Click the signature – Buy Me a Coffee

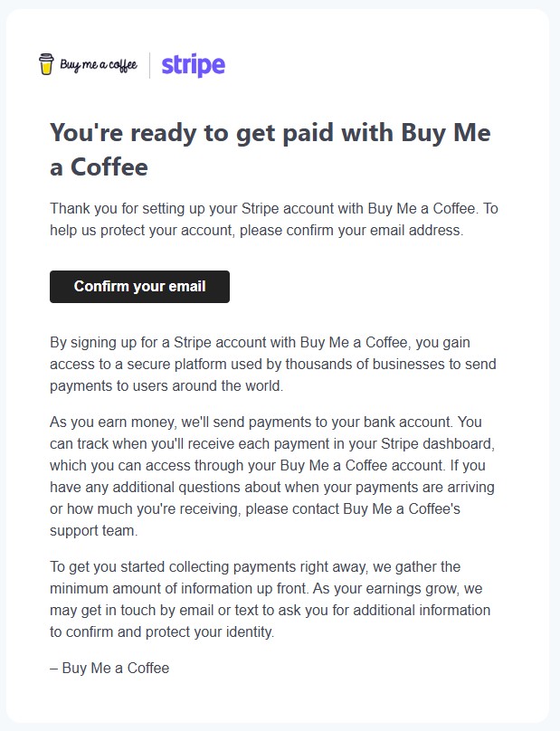pos(109,668)
